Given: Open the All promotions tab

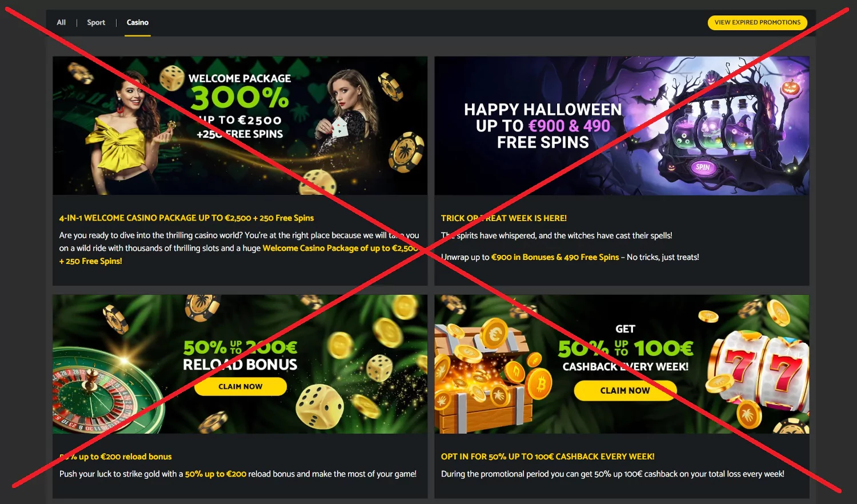Looking at the screenshot, I should [61, 22].
